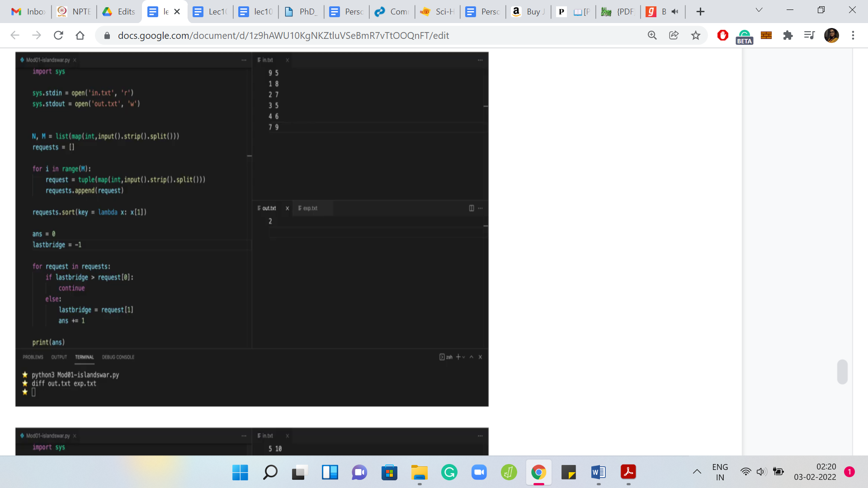Open the media control playlist icon
868x488 pixels.
[x=809, y=35]
